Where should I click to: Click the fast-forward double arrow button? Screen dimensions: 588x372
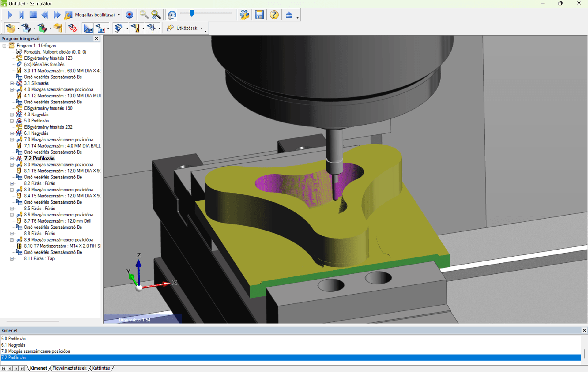57,15
